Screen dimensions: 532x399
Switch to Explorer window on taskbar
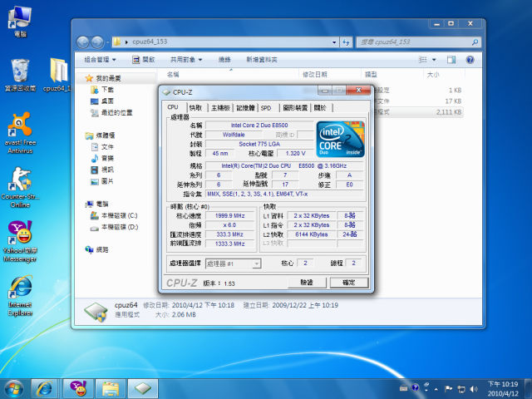[x=111, y=389]
